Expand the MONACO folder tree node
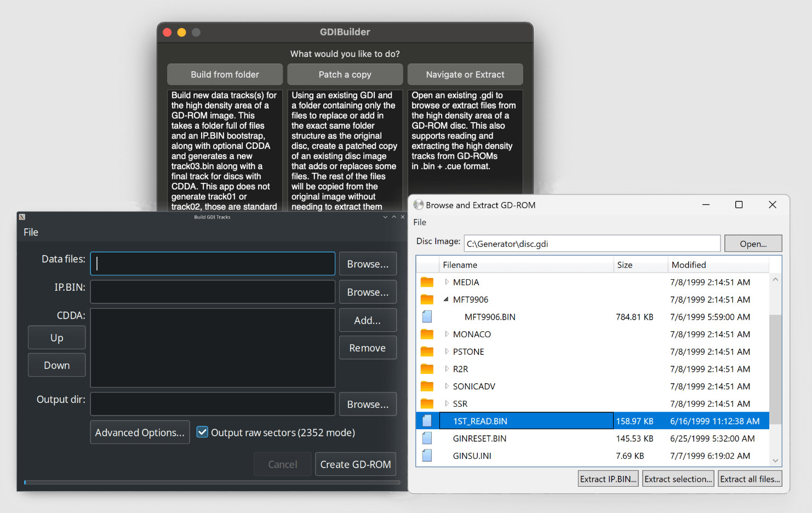Image resolution: width=812 pixels, height=513 pixels. click(x=447, y=334)
